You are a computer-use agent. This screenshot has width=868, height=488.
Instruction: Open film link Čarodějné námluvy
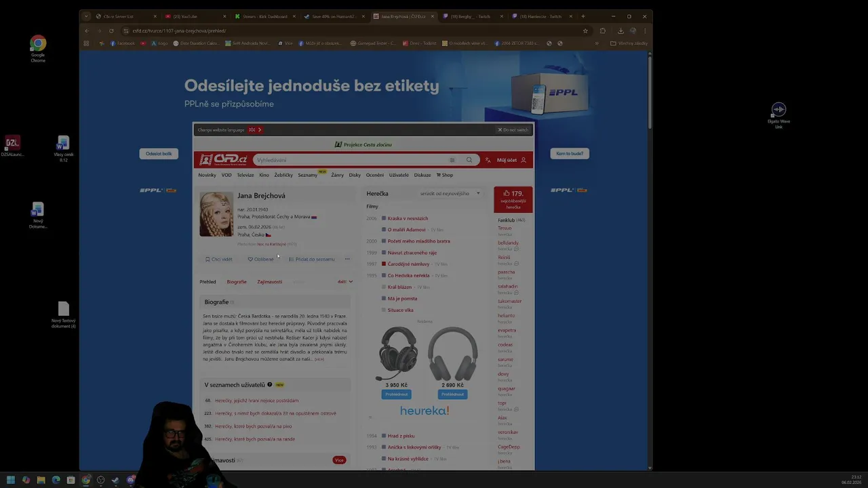408,264
